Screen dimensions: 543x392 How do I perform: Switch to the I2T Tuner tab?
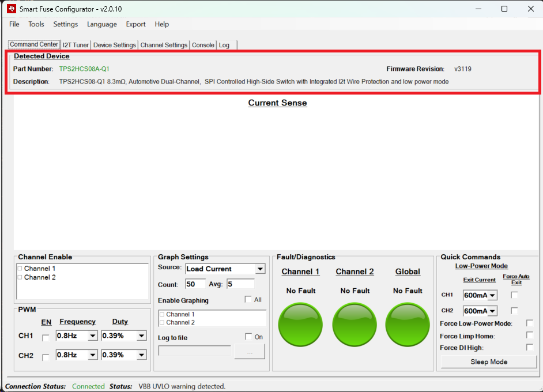pos(76,45)
